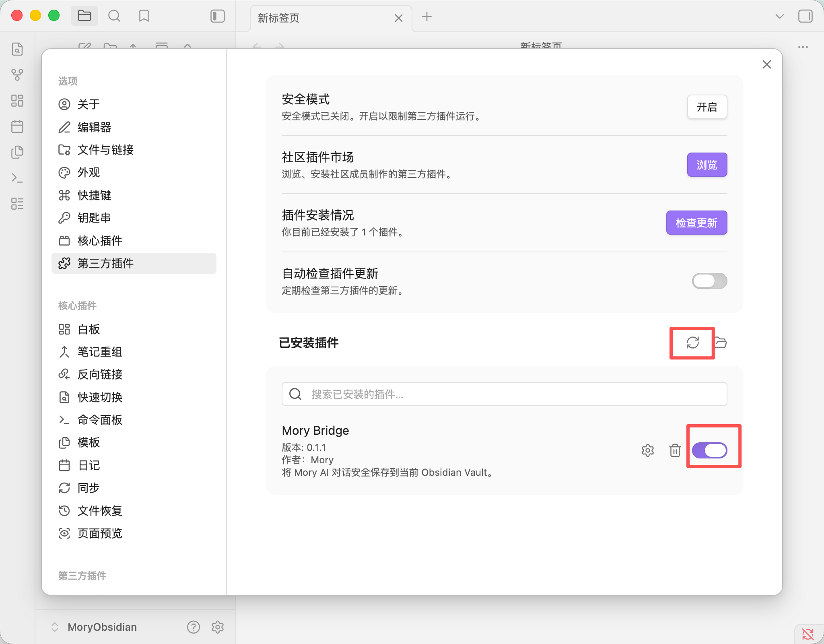Open today's daily note ribbon icon

tap(17, 126)
